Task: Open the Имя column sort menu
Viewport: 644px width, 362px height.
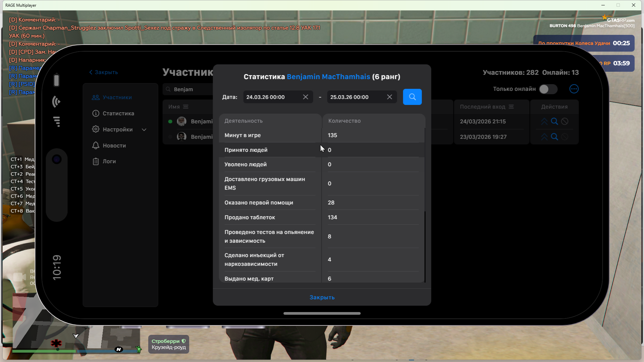Action: (x=186, y=107)
